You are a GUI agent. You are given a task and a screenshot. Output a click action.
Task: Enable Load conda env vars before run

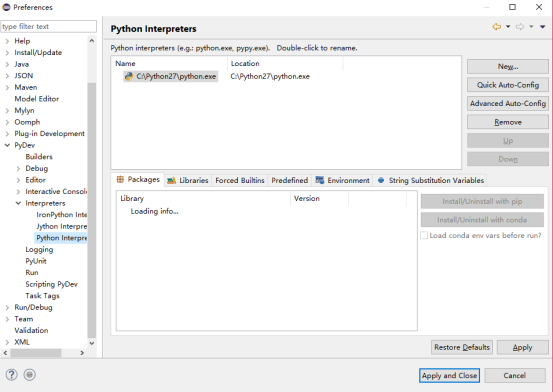424,235
